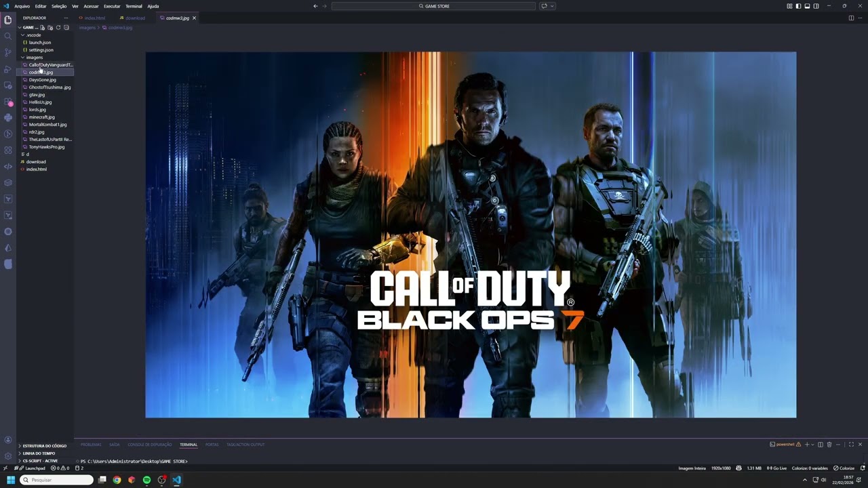The height and width of the screenshot is (488, 868).
Task: Click GAME STORE command center search box
Action: tap(434, 6)
